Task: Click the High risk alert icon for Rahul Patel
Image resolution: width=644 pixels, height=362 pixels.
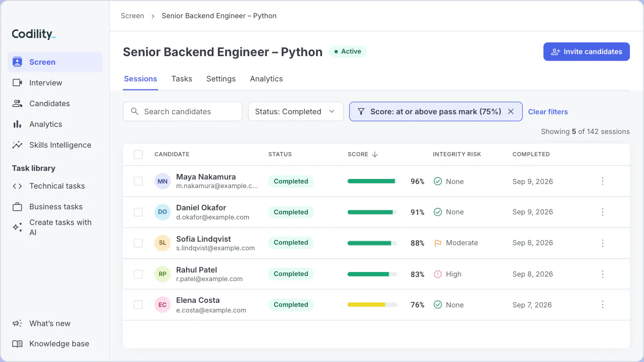Action: (438, 274)
